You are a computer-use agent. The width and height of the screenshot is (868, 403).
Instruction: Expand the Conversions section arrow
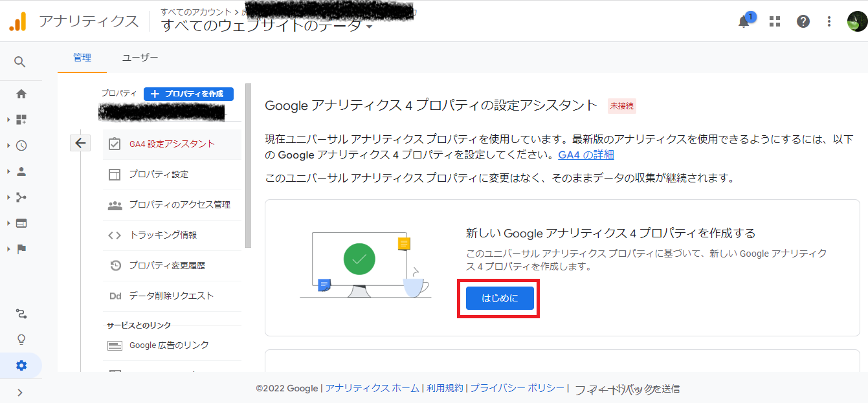(x=8, y=249)
